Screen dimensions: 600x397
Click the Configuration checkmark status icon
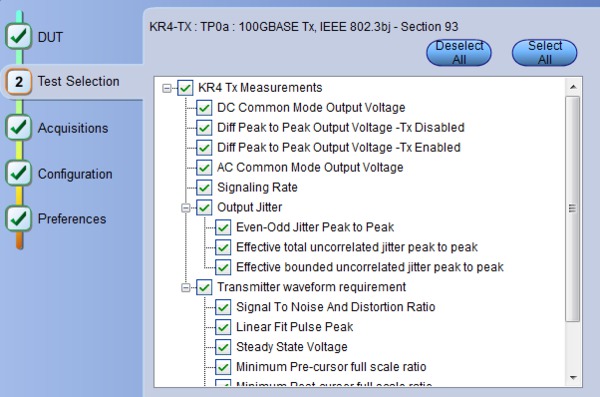click(18, 173)
